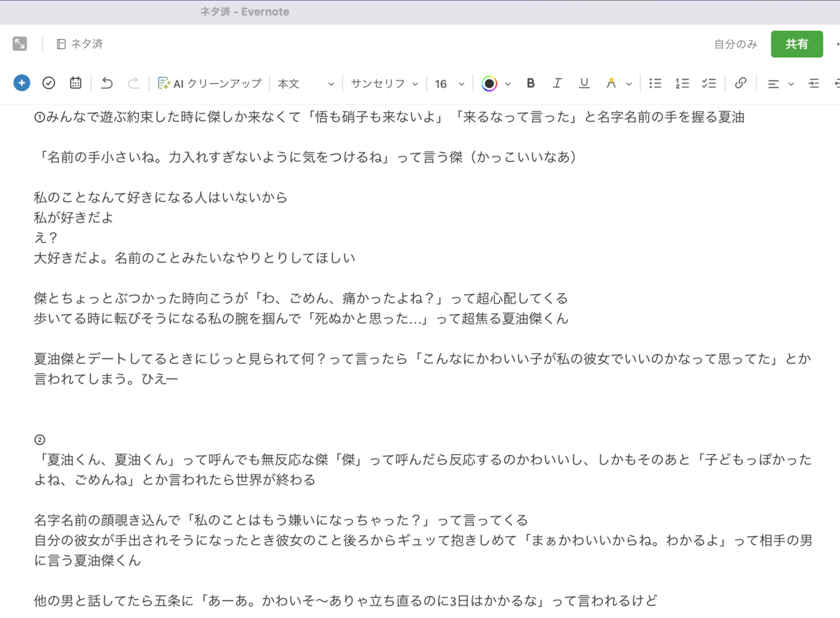840x618 pixels.
Task: Insert a bulleted list
Action: 655,83
